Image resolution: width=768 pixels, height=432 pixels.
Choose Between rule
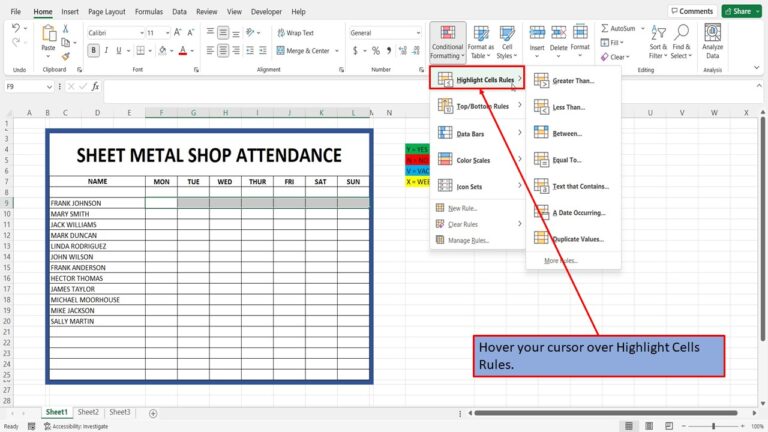[x=573, y=133]
